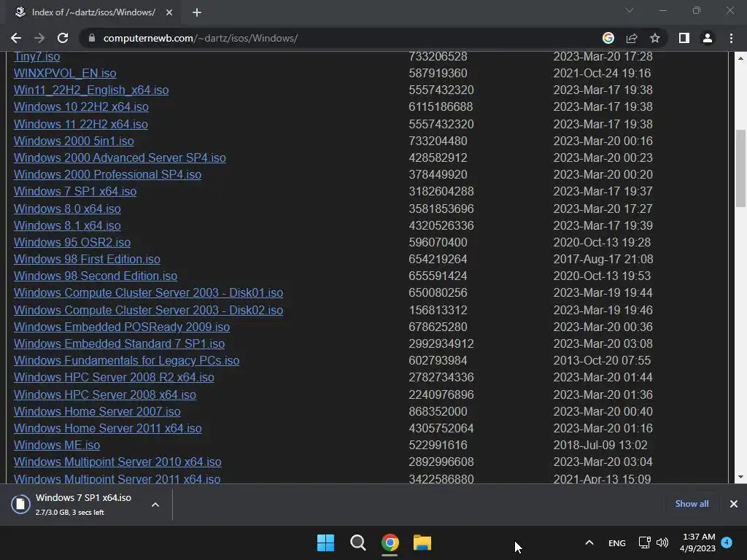Click the page scrollbar down arrow

click(740, 477)
